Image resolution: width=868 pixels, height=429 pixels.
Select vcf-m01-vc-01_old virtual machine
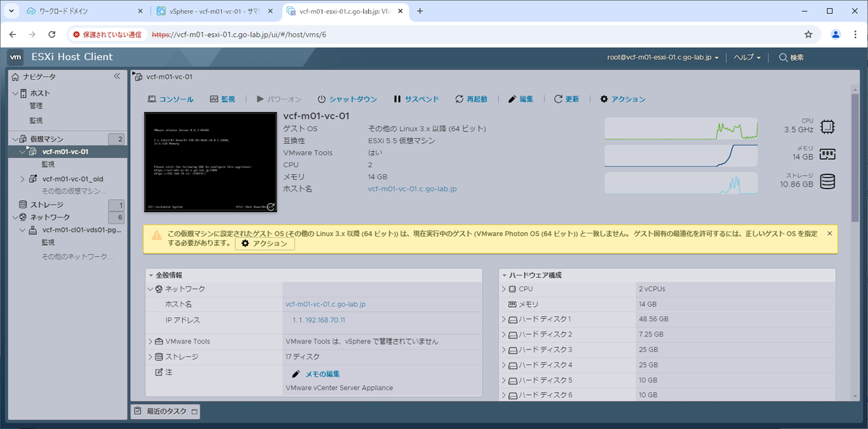tap(72, 179)
